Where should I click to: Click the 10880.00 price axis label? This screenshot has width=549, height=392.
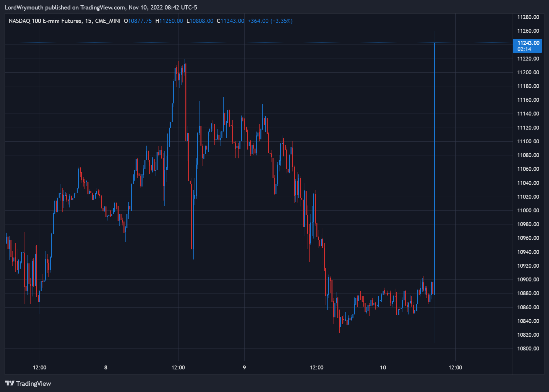(528, 293)
